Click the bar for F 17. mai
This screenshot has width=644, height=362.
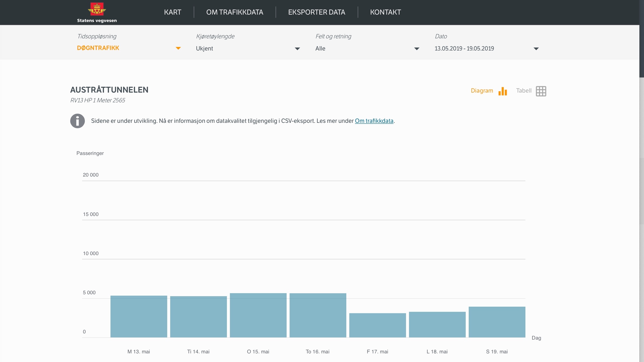[x=377, y=325]
